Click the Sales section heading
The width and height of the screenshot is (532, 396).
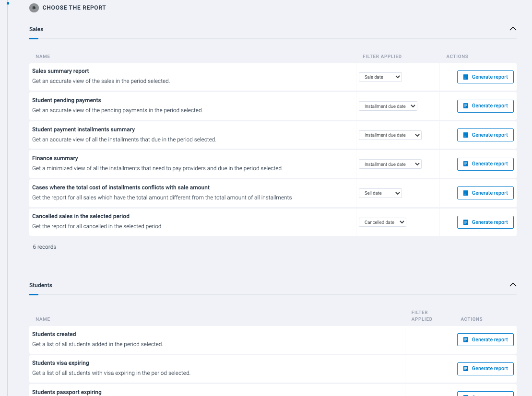pos(36,29)
